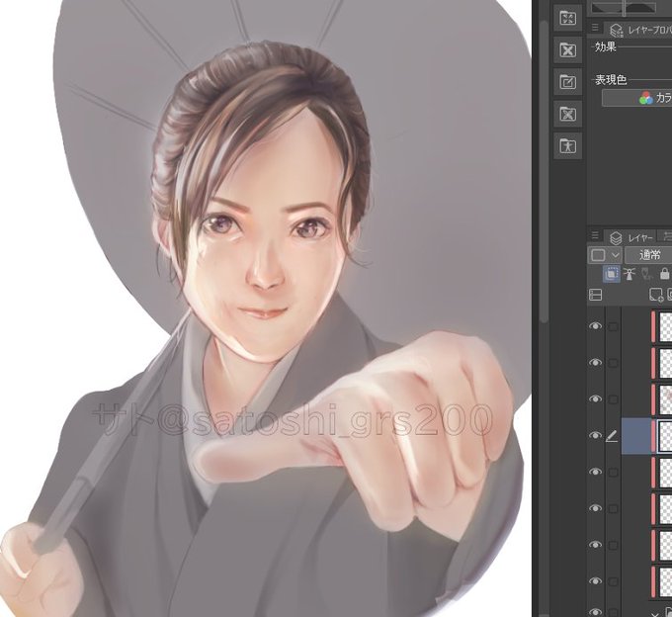Tick the box of second layer below selected
This screenshot has height=617, width=672.
click(x=614, y=509)
